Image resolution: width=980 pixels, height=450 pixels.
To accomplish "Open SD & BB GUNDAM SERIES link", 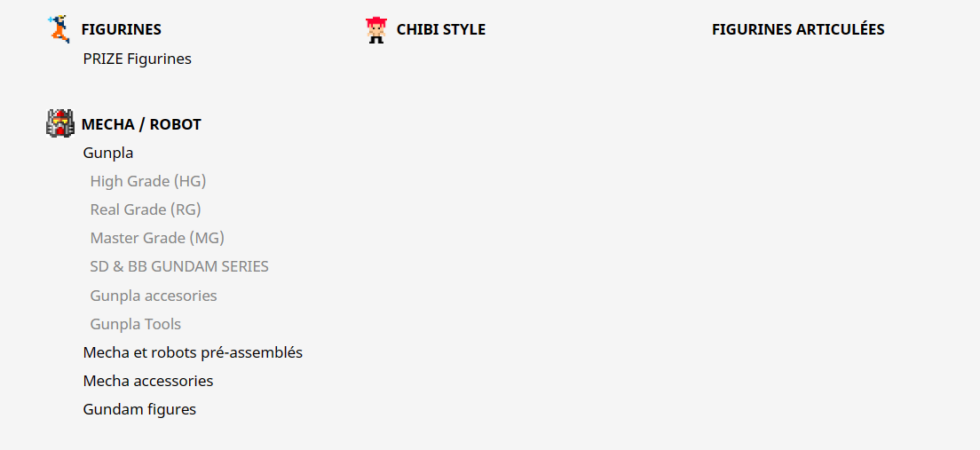I will pos(179,267).
